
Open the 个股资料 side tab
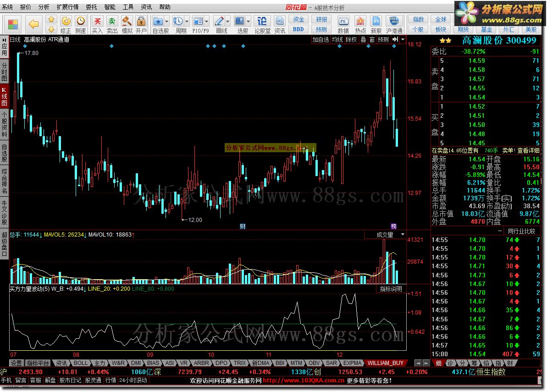(x=4, y=125)
